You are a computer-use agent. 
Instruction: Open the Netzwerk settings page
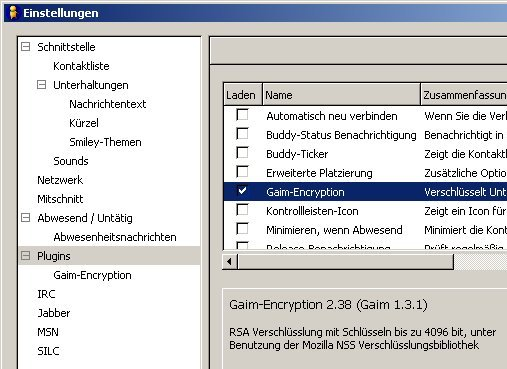(x=60, y=180)
